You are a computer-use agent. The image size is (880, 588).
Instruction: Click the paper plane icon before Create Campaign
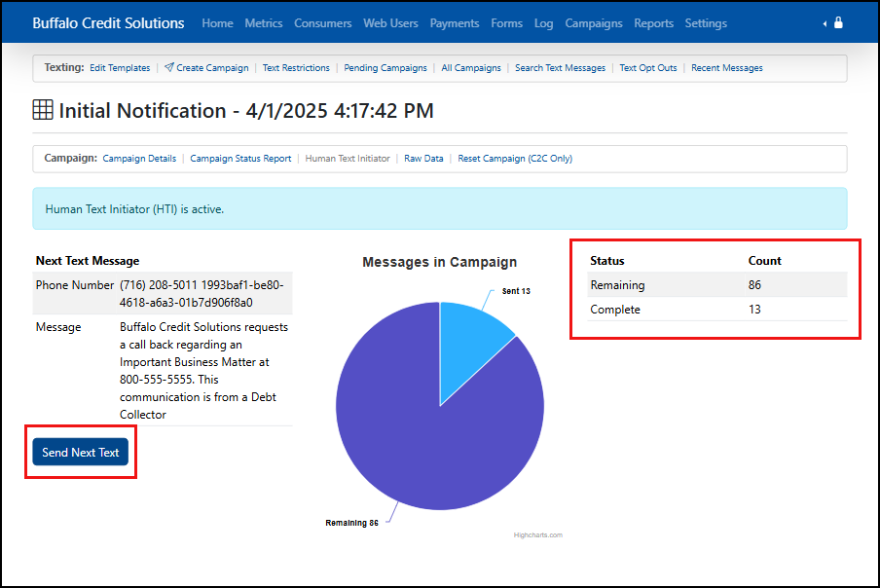[169, 67]
